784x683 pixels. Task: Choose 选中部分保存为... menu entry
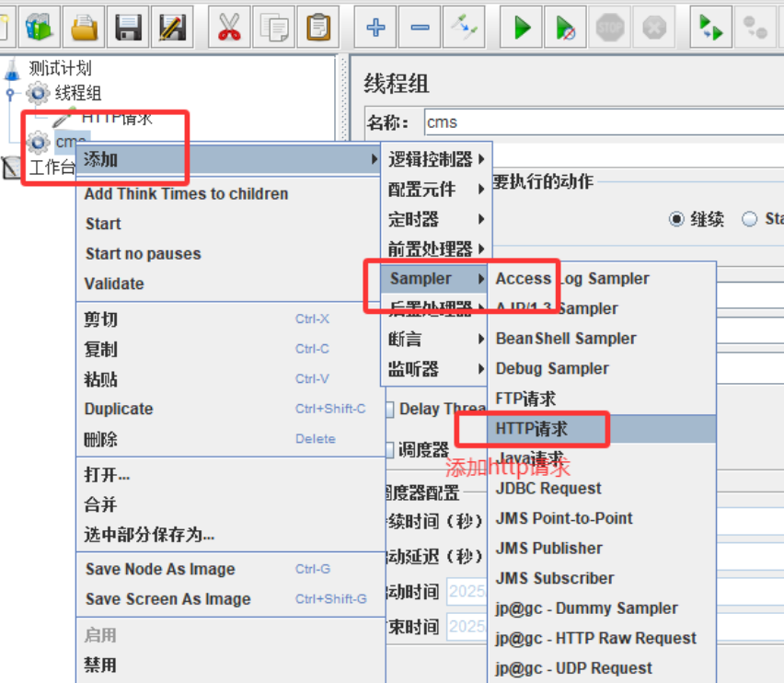click(230, 534)
